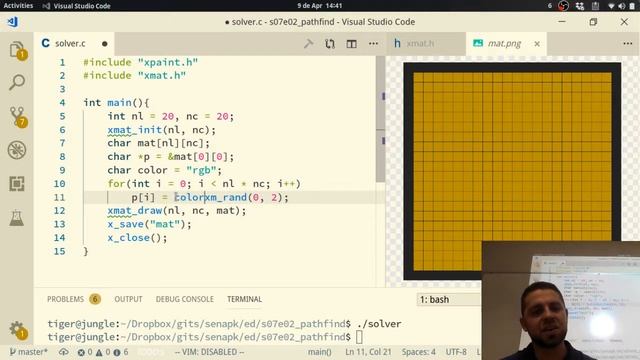Click the unsaved dot on solver.c tab
Screen dimensions: 640x360
coord(104,44)
